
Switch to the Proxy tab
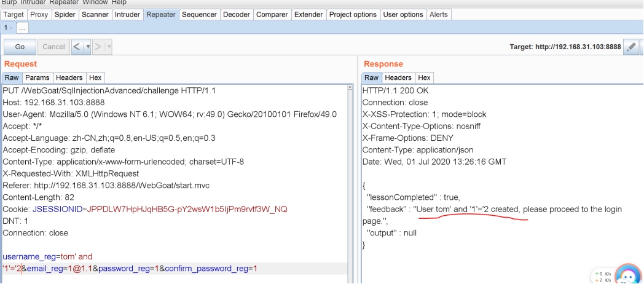pos(39,14)
